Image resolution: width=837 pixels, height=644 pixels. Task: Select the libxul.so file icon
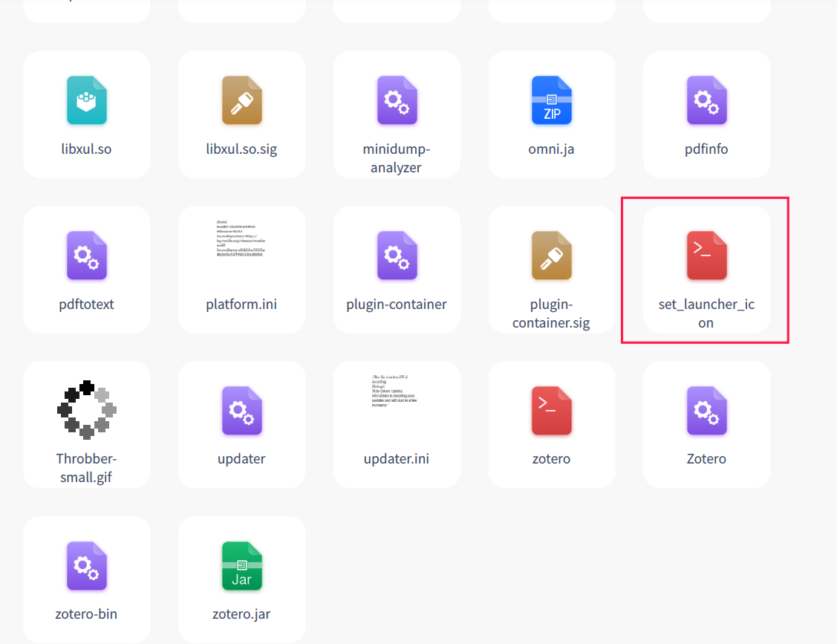pos(86,100)
